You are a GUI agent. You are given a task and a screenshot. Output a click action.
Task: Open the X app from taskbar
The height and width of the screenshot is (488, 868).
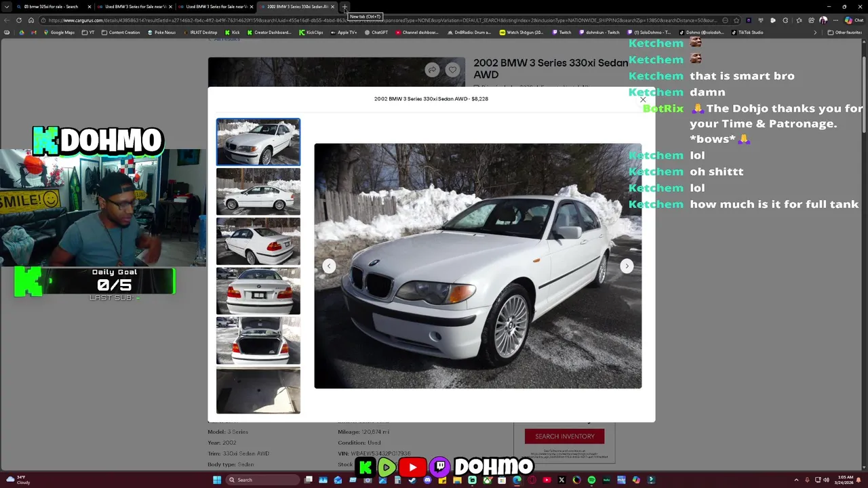(x=561, y=480)
